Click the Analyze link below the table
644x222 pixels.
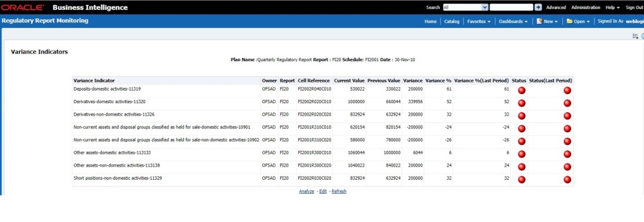click(307, 191)
